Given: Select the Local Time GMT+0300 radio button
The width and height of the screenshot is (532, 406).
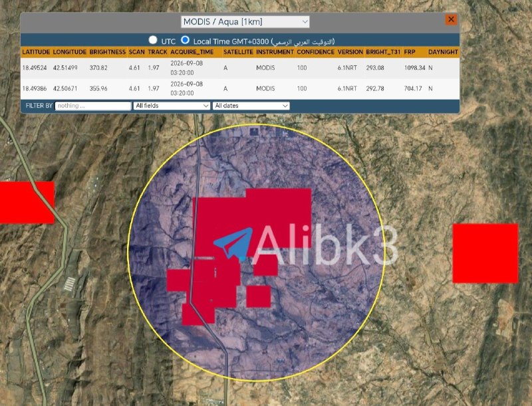Looking at the screenshot, I should (x=185, y=40).
